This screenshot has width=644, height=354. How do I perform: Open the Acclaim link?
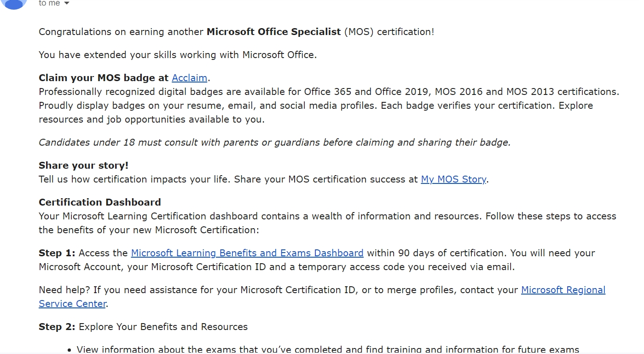189,78
